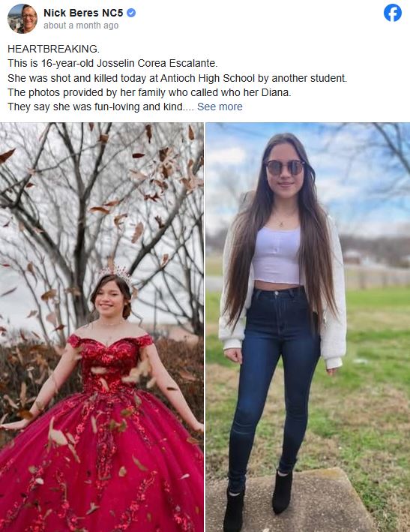
Task: Click the tiara in the left photo
Action: coord(116,273)
